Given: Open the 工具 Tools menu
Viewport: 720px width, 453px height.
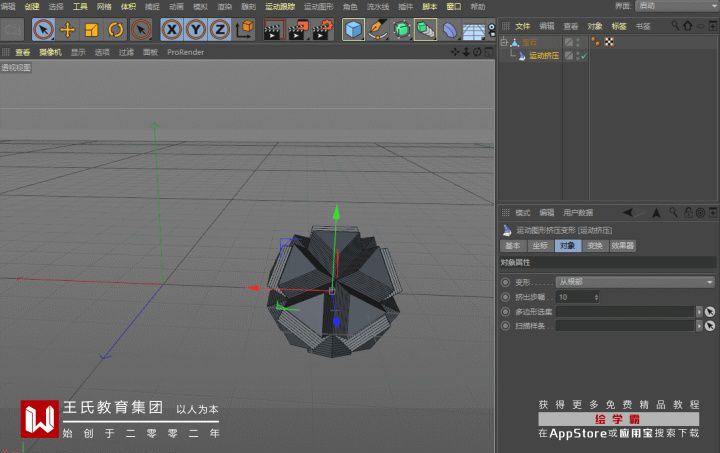Looking at the screenshot, I should pos(80,6).
